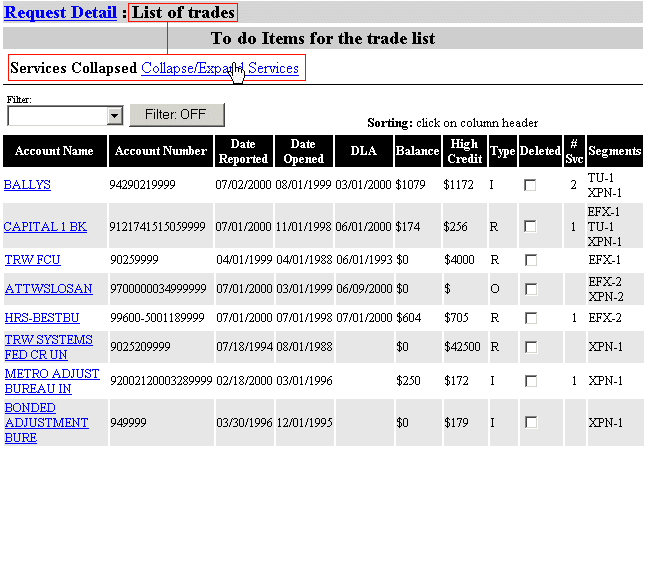Click EFX-2 XPN-2 segments for ATTWSLOSAN
The image size is (649, 567).
pos(606,289)
